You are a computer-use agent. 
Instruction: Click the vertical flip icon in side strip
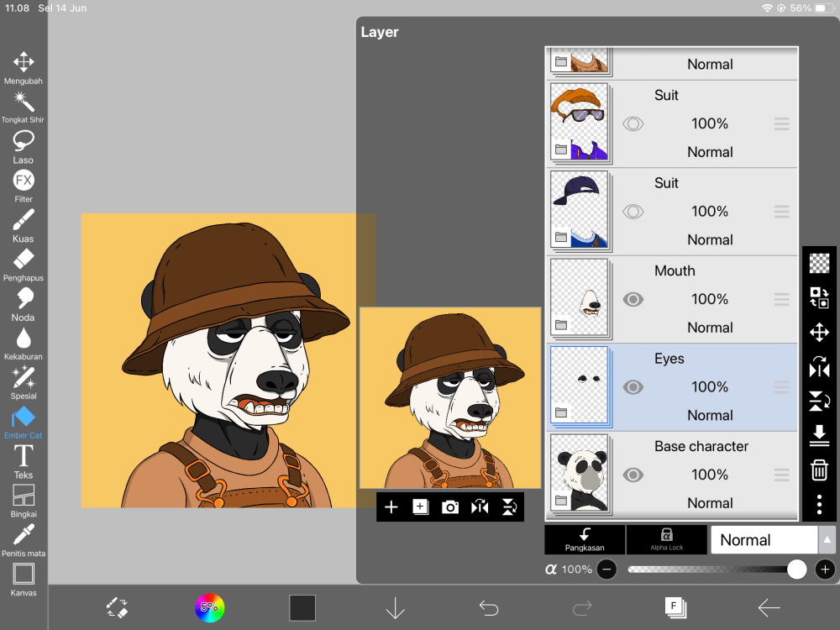[x=819, y=402]
